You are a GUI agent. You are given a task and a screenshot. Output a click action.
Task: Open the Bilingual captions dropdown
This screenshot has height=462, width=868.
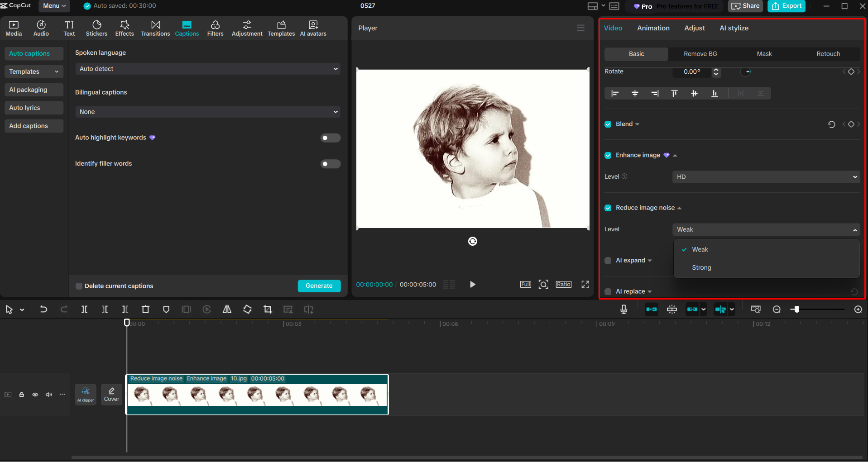pos(207,112)
